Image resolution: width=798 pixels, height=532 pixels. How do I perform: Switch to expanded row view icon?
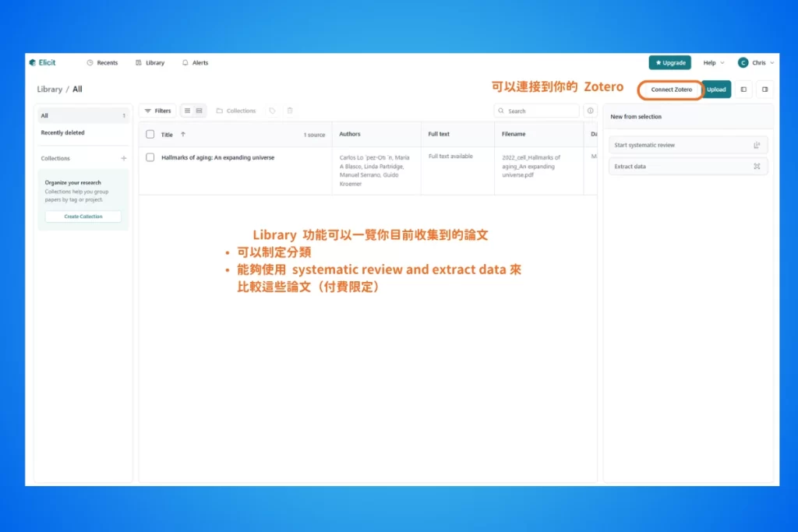coord(199,111)
